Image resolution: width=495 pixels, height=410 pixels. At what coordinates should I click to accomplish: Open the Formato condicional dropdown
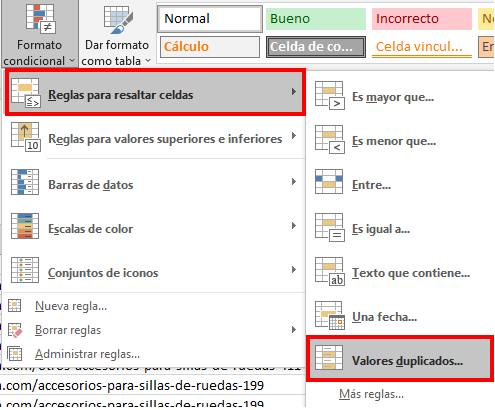coord(39,34)
